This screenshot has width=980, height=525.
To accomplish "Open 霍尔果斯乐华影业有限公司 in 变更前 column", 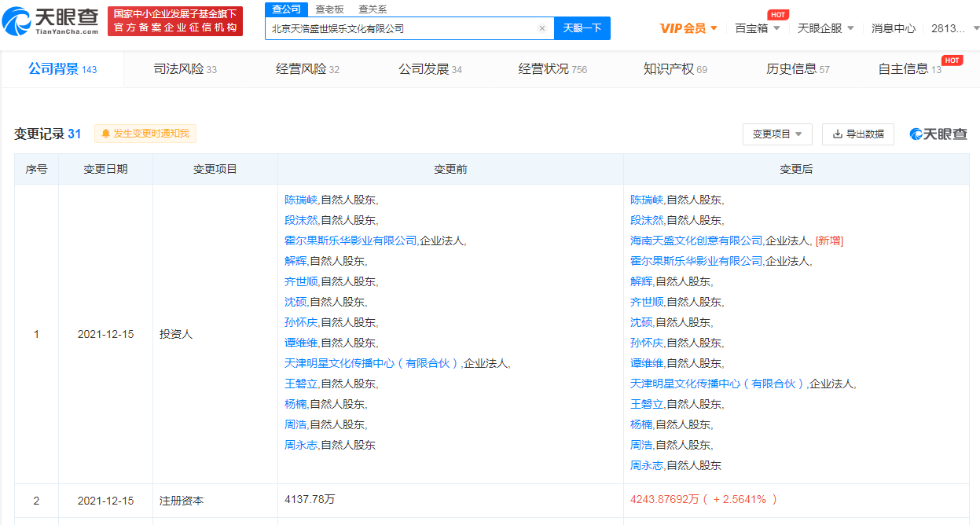I will [x=351, y=240].
